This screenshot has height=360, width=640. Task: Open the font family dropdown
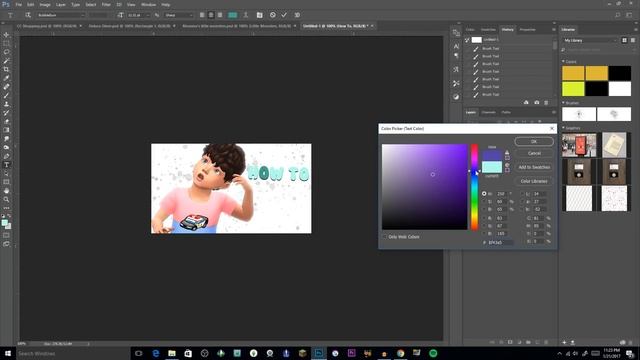(61, 15)
